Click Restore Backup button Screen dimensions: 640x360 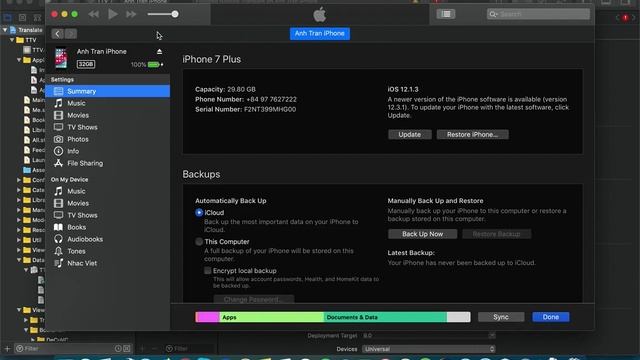coord(496,234)
